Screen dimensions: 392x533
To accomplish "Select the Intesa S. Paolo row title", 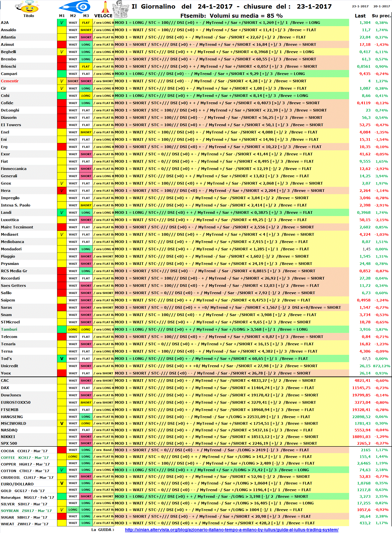I will pyautogui.click(x=16, y=205).
